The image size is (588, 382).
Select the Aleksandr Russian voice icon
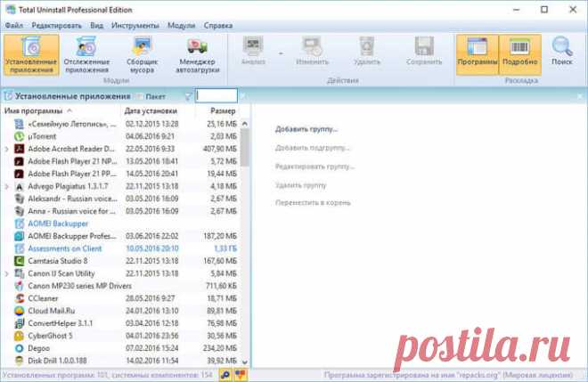click(x=19, y=199)
